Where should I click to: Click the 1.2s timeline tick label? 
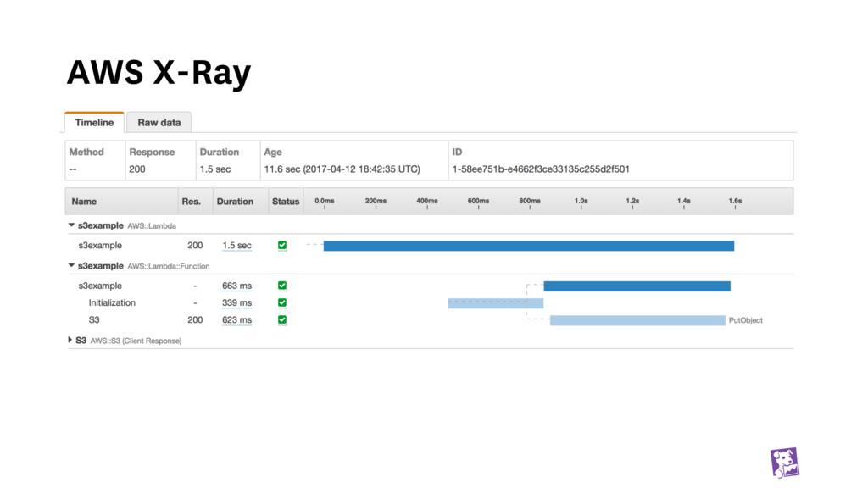click(x=632, y=201)
